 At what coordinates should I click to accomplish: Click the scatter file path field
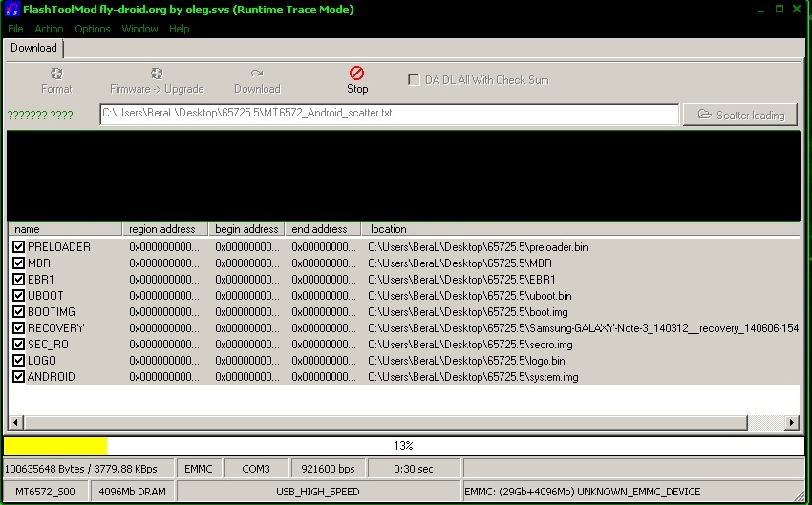click(x=389, y=114)
